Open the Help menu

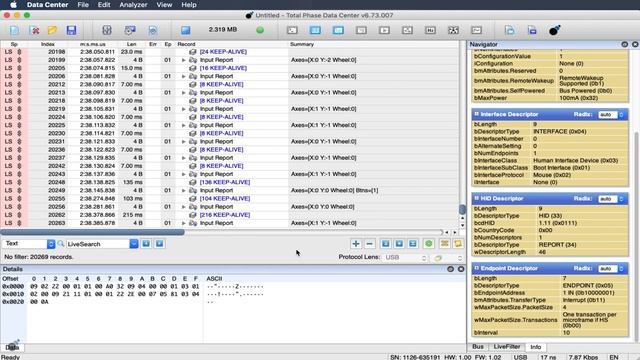[189, 5]
